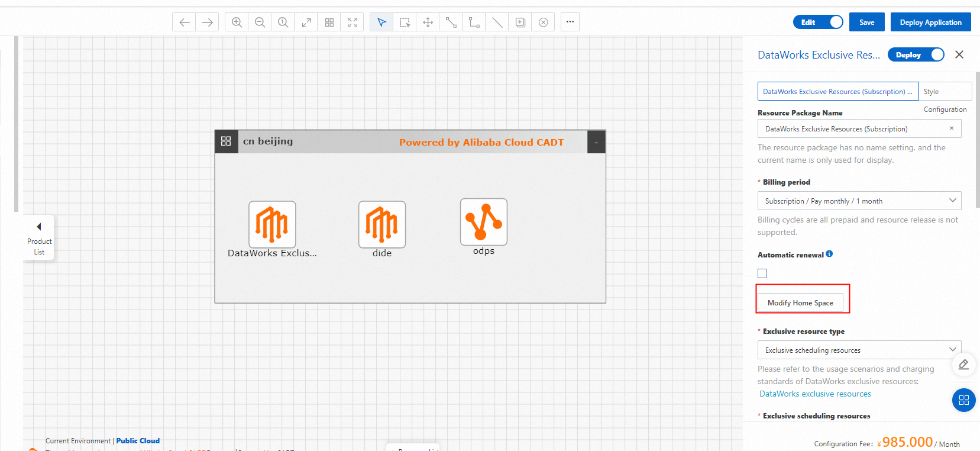Click the 985.000 configuration fee value
Viewport: 980px width, 451px height.
click(907, 442)
